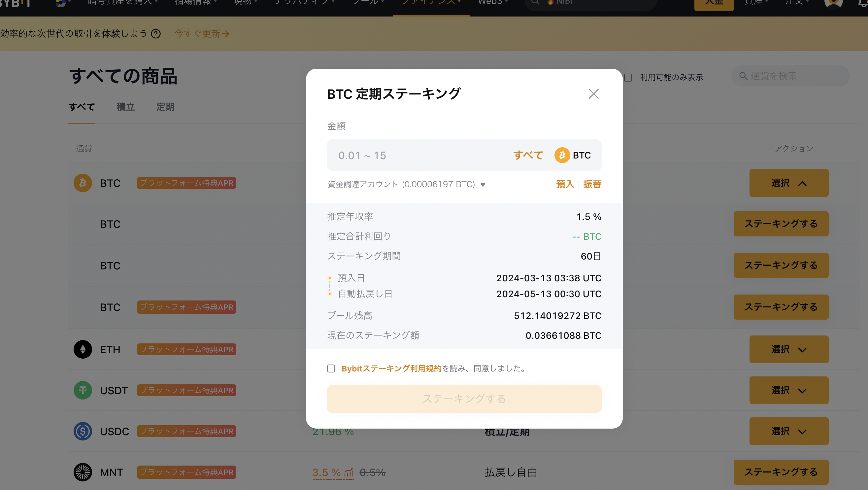Click the 振替 transfer link
Viewport: 868px width, 490px height.
pyautogui.click(x=592, y=184)
